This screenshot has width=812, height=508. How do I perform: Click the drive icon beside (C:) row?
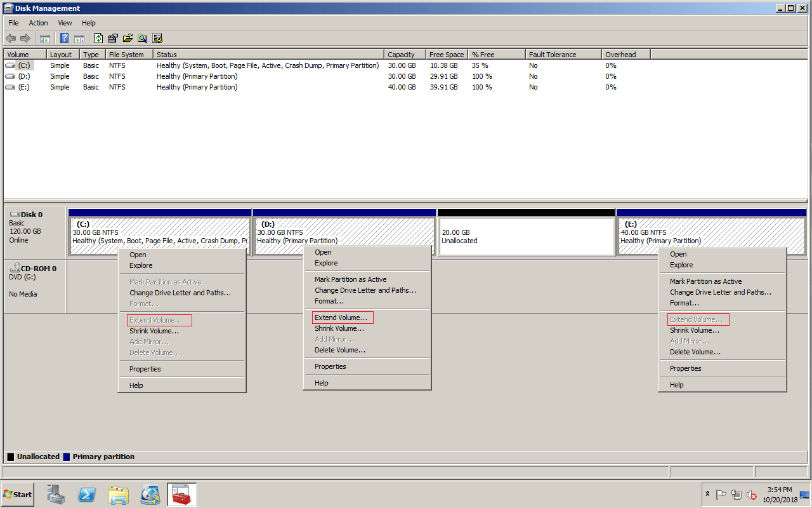coord(10,65)
